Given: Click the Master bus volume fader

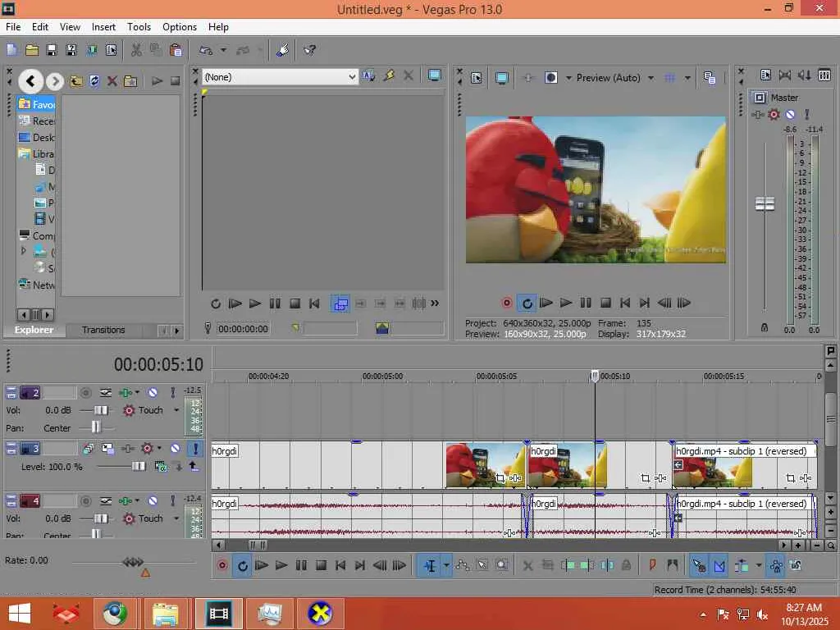Looking at the screenshot, I should tap(765, 203).
